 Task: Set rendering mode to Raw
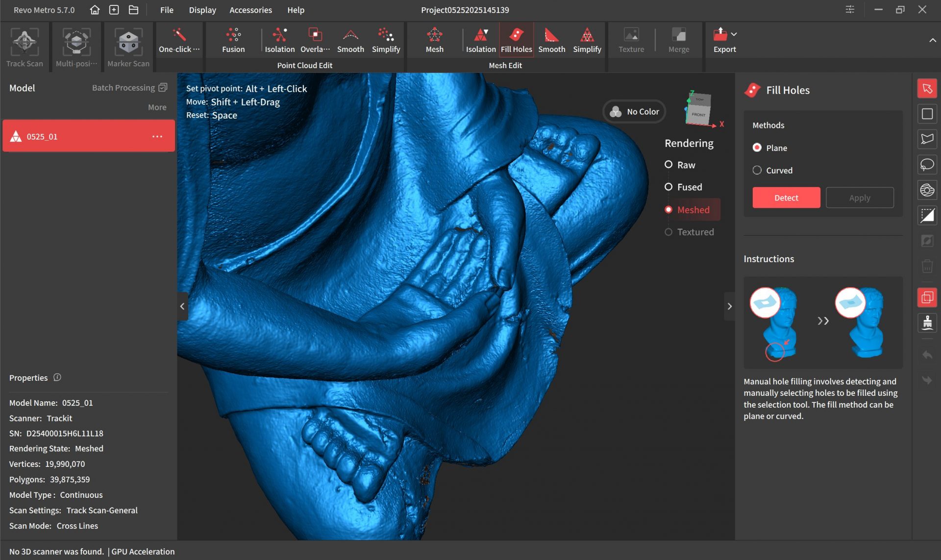(669, 165)
